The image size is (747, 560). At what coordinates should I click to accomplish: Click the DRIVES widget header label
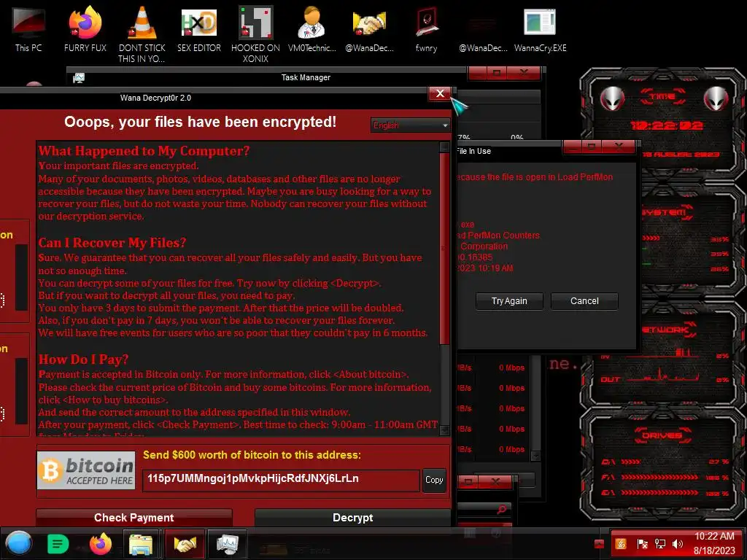[662, 435]
